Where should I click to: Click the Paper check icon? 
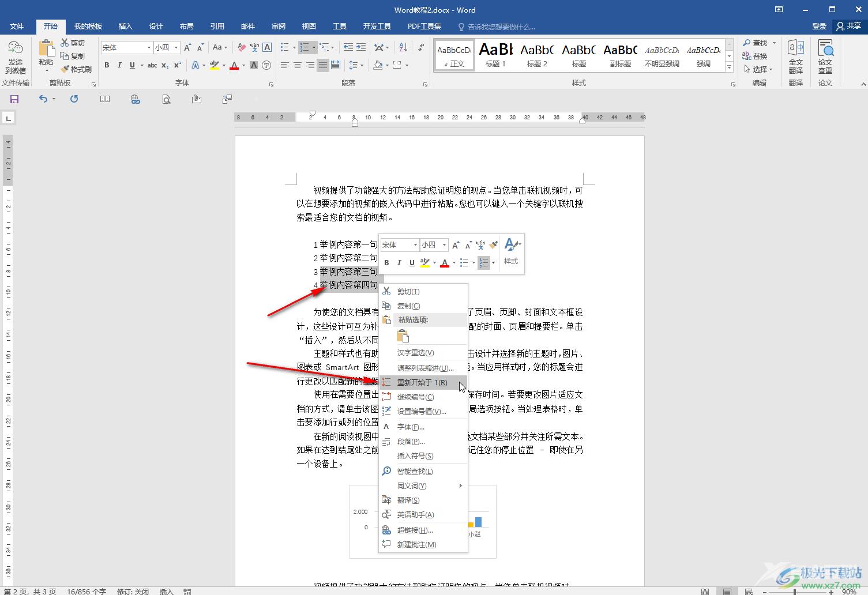coord(825,57)
